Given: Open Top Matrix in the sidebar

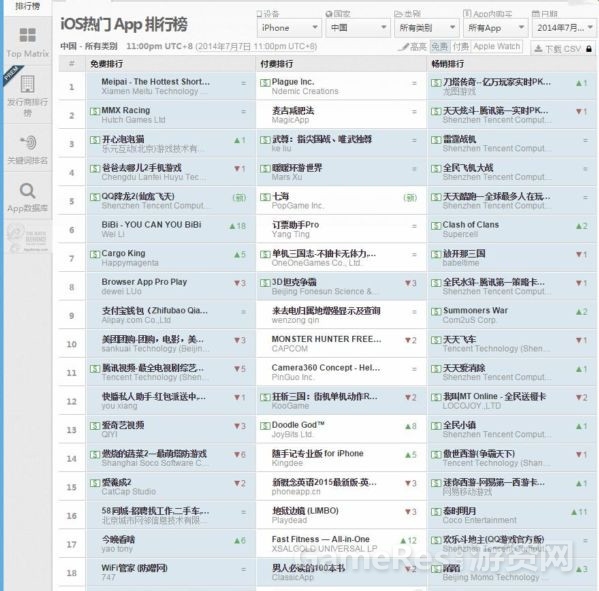Looking at the screenshot, I should (28, 42).
